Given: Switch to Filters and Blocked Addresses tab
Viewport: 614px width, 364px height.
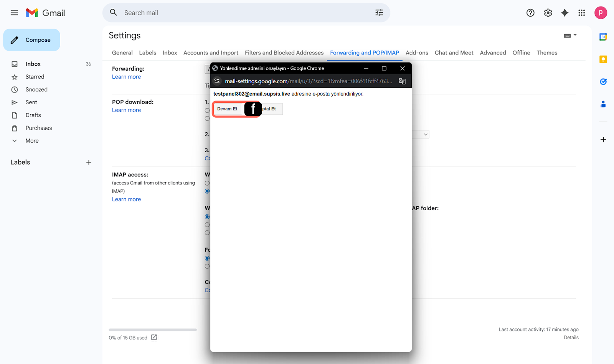Looking at the screenshot, I should click(284, 53).
